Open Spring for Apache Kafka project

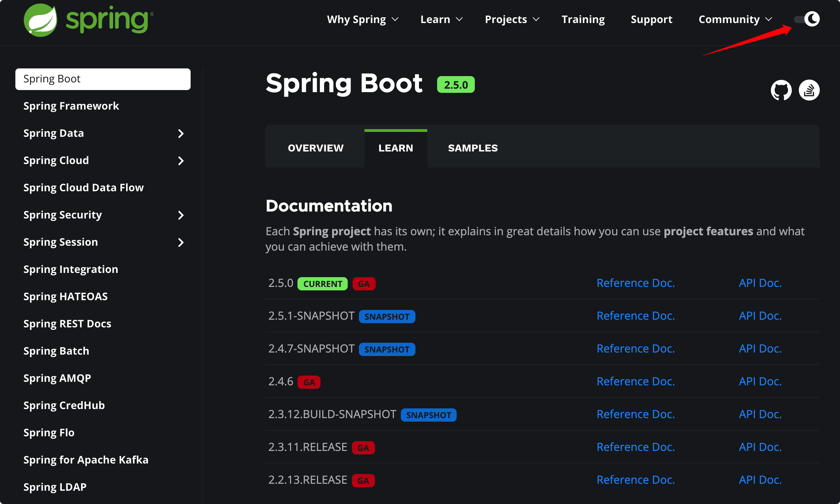tap(86, 460)
